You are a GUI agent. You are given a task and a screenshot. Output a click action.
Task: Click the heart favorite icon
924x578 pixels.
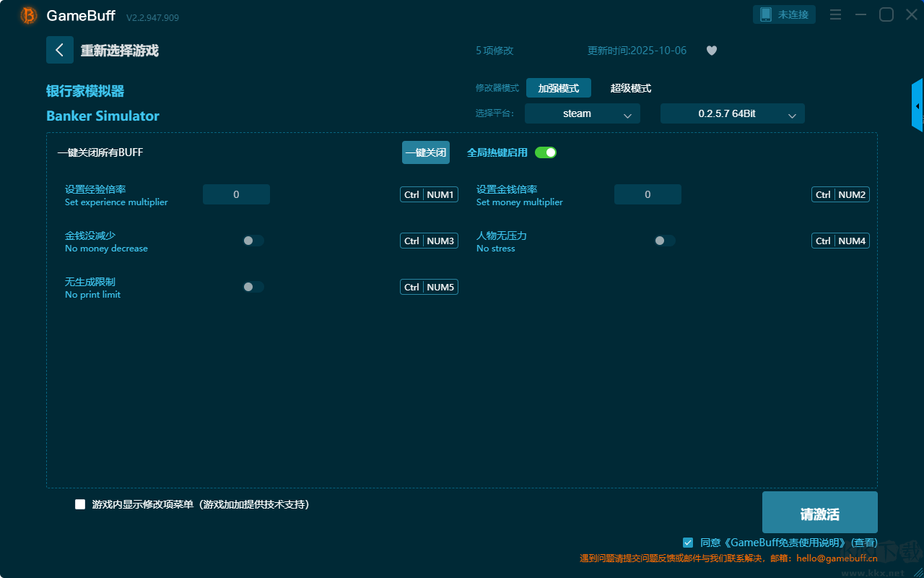(711, 51)
